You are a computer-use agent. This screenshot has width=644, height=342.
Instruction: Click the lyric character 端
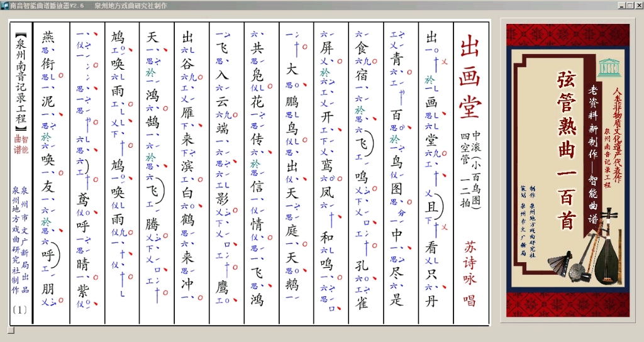tap(222, 128)
